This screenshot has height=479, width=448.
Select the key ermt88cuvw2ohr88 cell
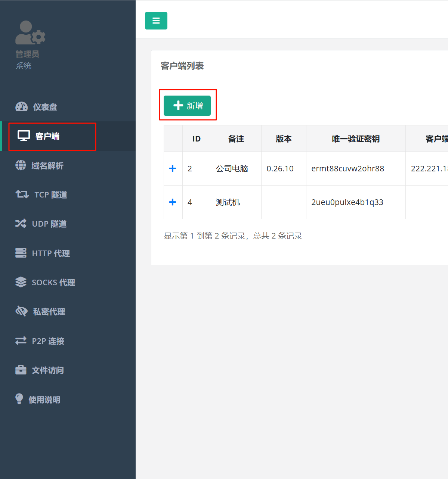(x=347, y=169)
